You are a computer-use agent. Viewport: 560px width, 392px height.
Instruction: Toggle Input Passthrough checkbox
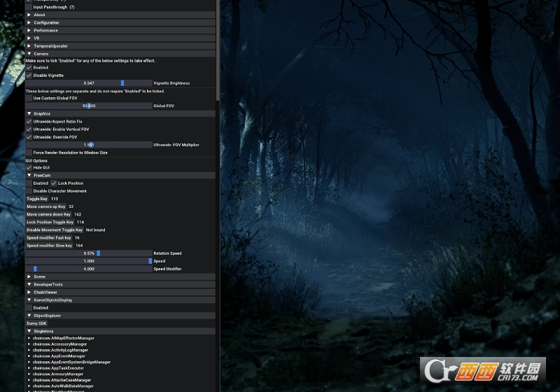coord(29,7)
